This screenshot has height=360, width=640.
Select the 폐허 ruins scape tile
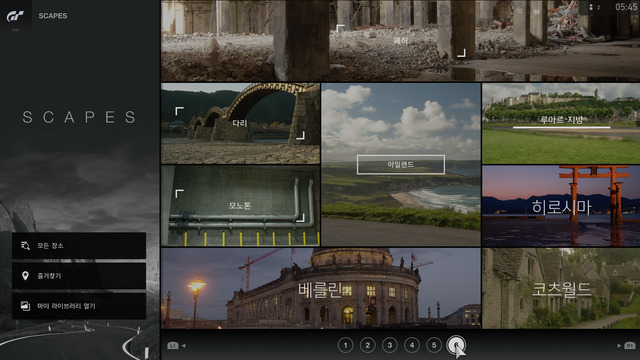tap(400, 40)
